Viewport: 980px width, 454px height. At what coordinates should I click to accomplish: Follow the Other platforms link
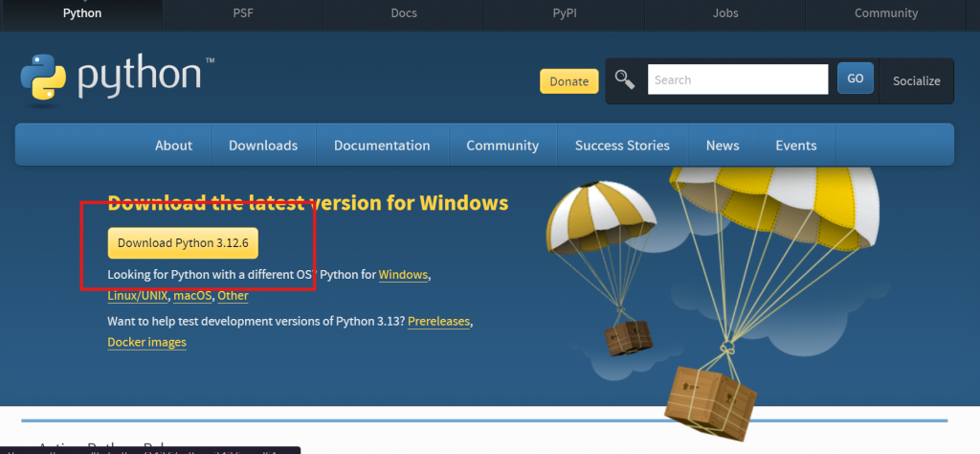(233, 296)
